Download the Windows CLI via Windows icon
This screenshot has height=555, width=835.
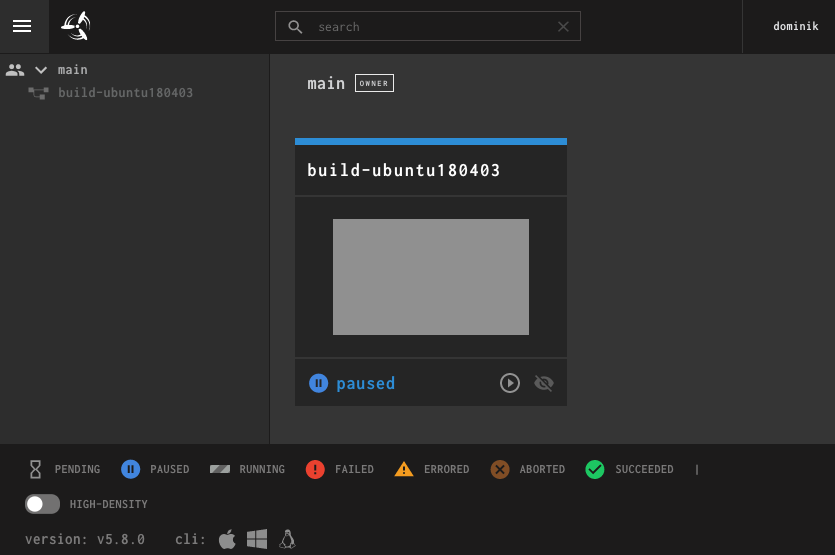point(257,539)
